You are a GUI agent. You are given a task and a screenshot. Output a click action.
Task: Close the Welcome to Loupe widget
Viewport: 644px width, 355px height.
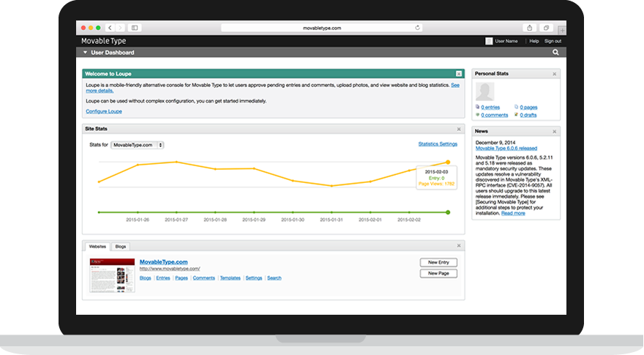coord(459,74)
